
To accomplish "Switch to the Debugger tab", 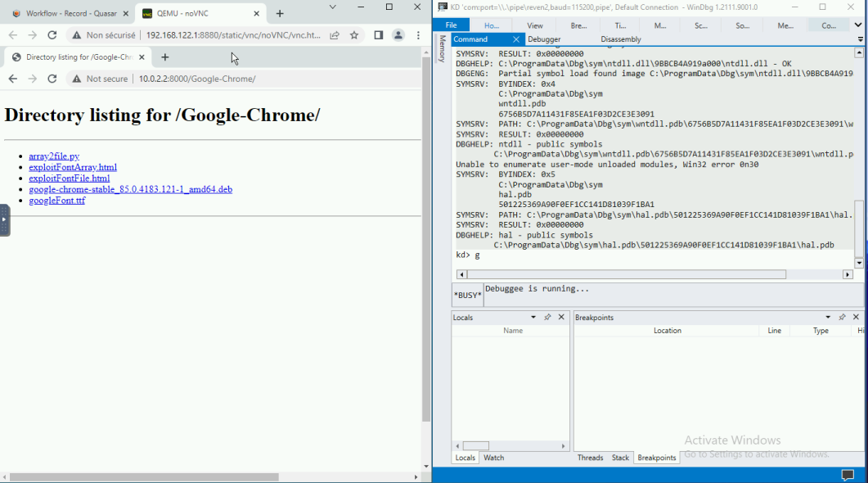I will [544, 39].
